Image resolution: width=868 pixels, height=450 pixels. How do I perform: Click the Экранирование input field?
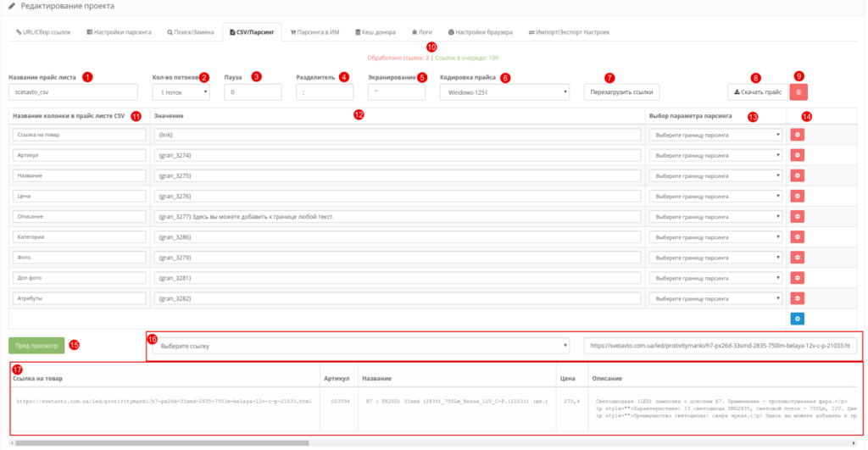[397, 92]
